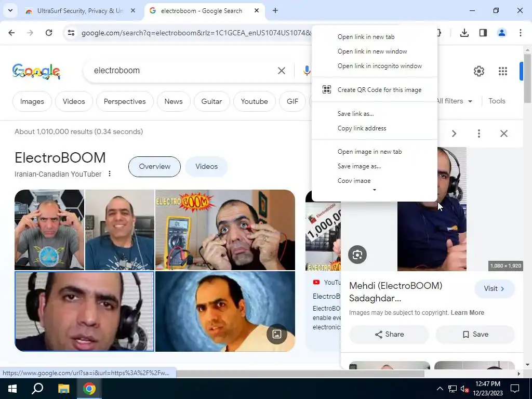The height and width of the screenshot is (399, 532).
Task: Open image preview more options dots
Action: (x=478, y=134)
